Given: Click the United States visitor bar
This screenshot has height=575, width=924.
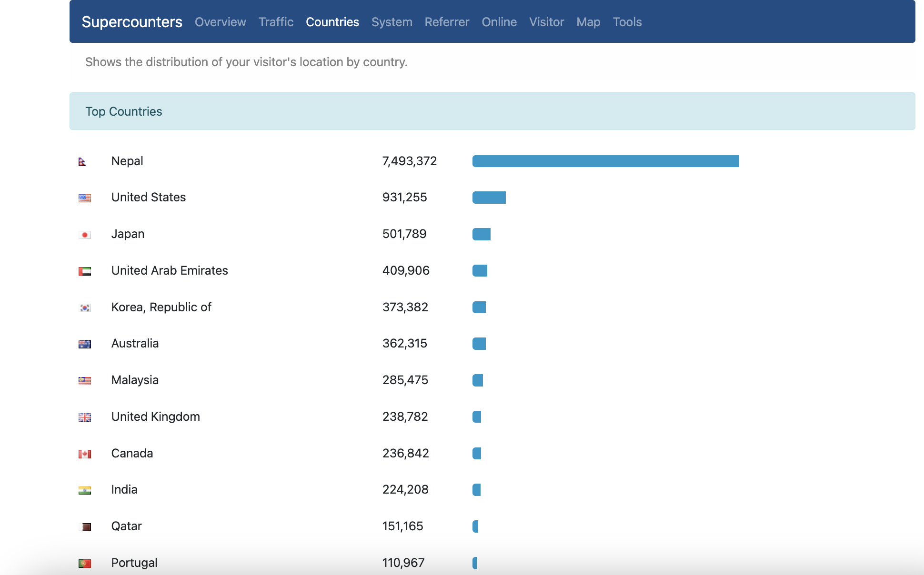Looking at the screenshot, I should 489,198.
